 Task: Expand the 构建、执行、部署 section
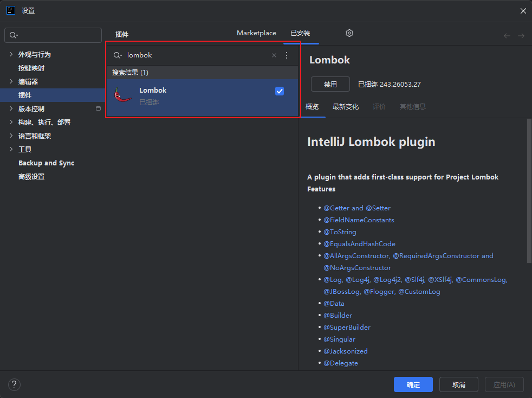(x=11, y=122)
